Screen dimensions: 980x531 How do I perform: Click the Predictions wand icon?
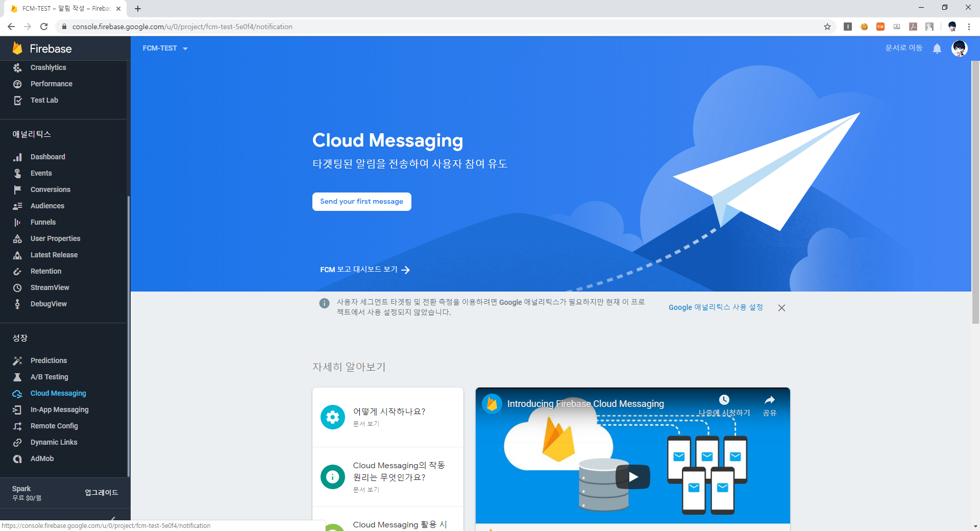tap(17, 360)
